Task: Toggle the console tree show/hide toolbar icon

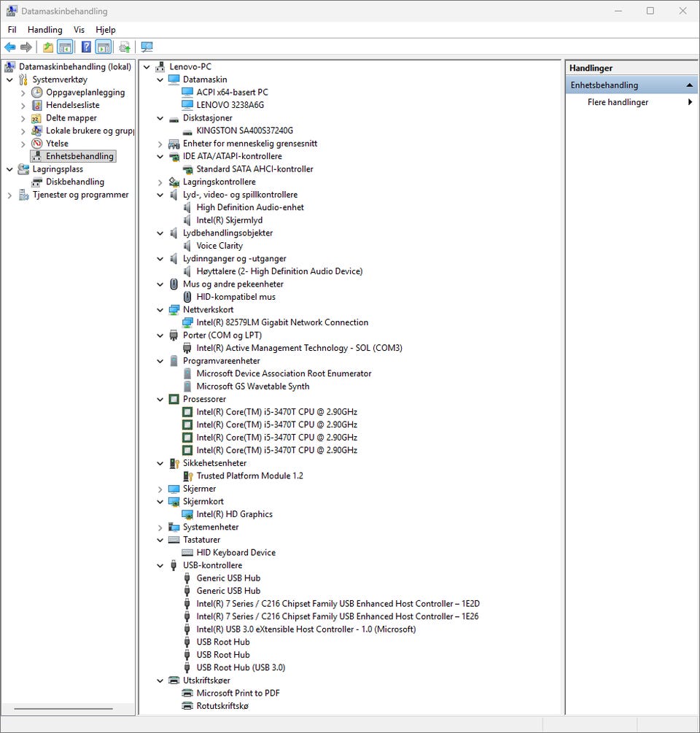Action: tap(65, 47)
